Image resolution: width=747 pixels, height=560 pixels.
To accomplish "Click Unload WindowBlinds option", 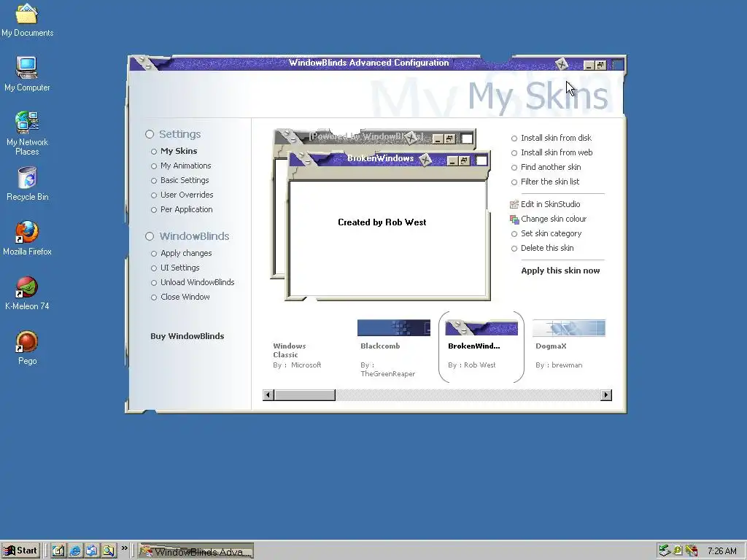I will tap(197, 282).
